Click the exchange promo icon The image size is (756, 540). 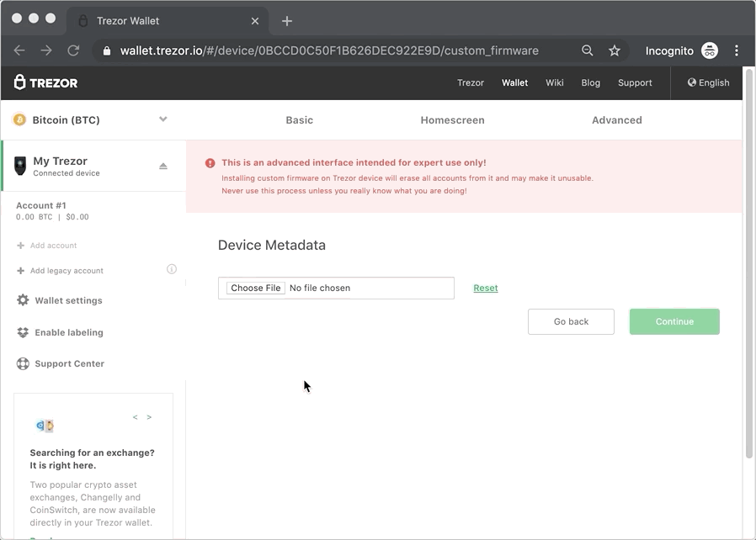45,426
